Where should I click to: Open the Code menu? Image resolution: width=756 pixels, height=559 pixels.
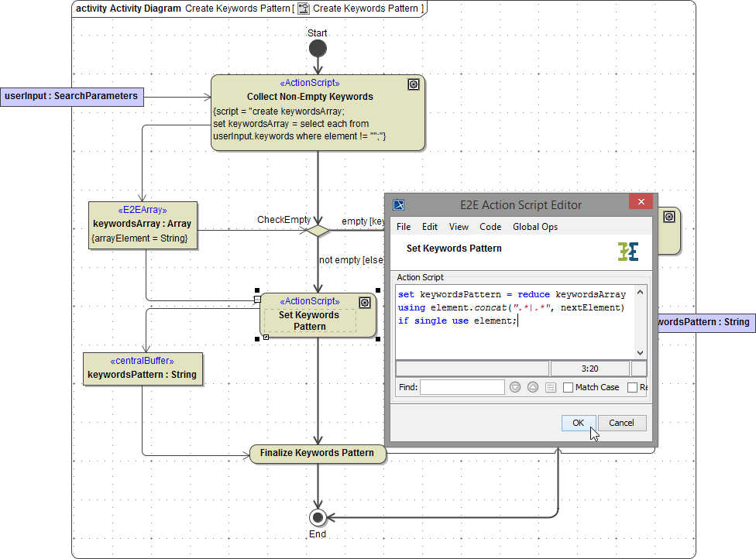pos(490,226)
